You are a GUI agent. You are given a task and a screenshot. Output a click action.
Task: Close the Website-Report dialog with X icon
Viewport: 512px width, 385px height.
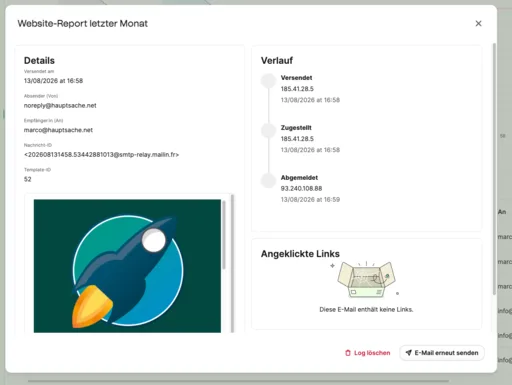tap(478, 23)
